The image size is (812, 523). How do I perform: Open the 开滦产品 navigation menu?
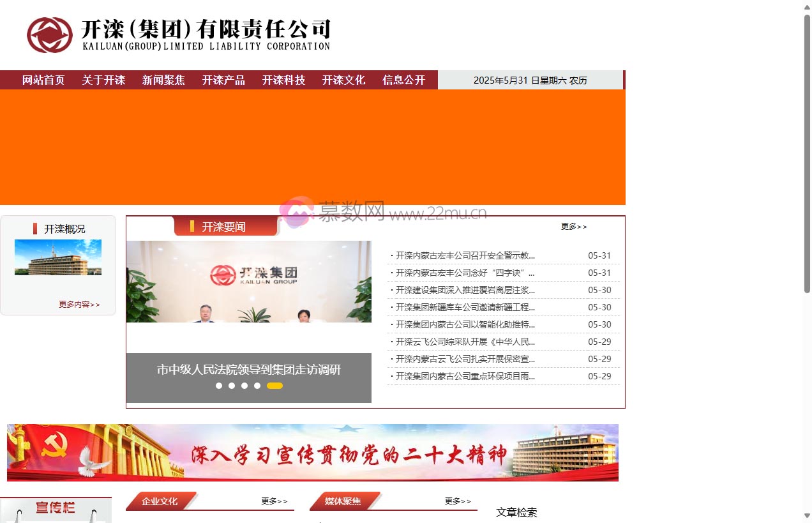[223, 80]
